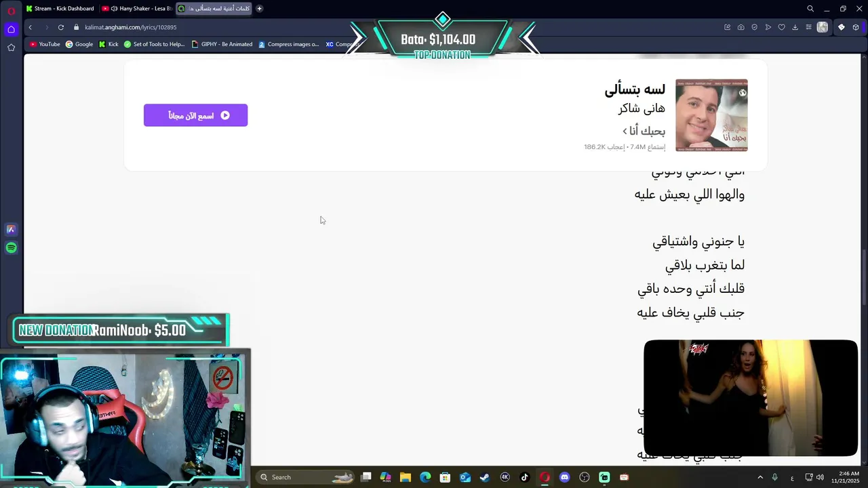Click the lyric line والهوا اللي بعيش عليه
This screenshot has width=868, height=488.
(689, 195)
